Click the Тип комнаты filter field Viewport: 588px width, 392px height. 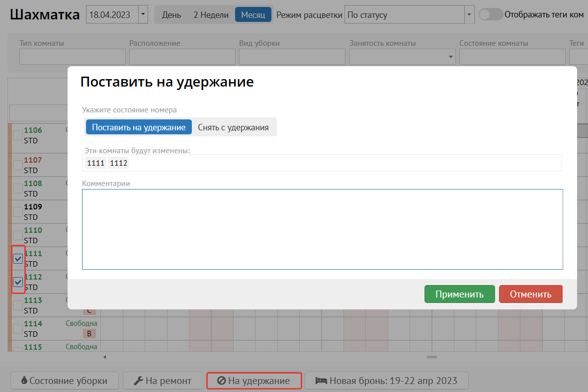(73, 57)
